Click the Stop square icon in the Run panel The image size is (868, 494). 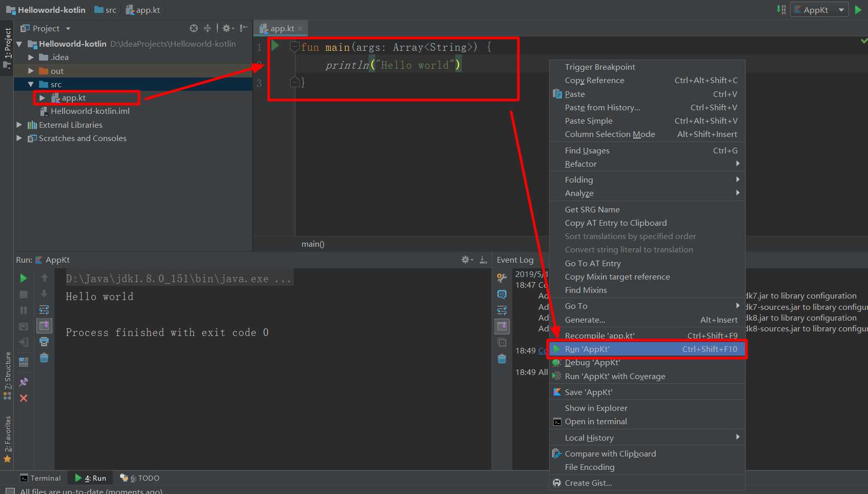pos(24,294)
